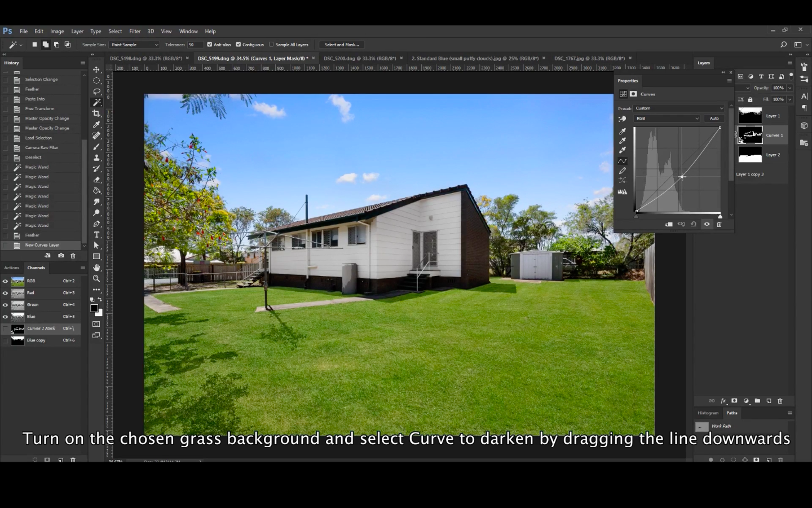Select the Pen tool
812x508 pixels.
[x=96, y=224]
